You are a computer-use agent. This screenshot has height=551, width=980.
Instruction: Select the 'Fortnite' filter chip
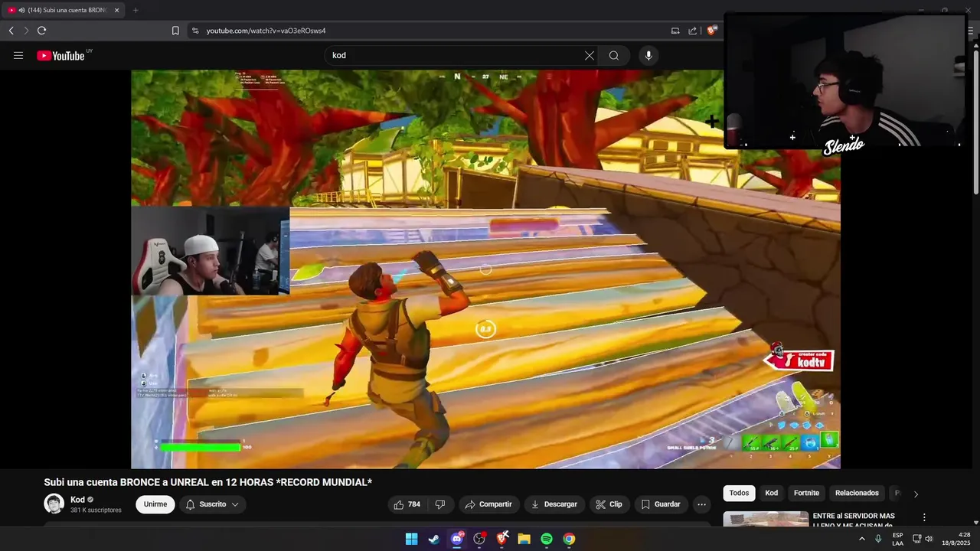pyautogui.click(x=806, y=493)
